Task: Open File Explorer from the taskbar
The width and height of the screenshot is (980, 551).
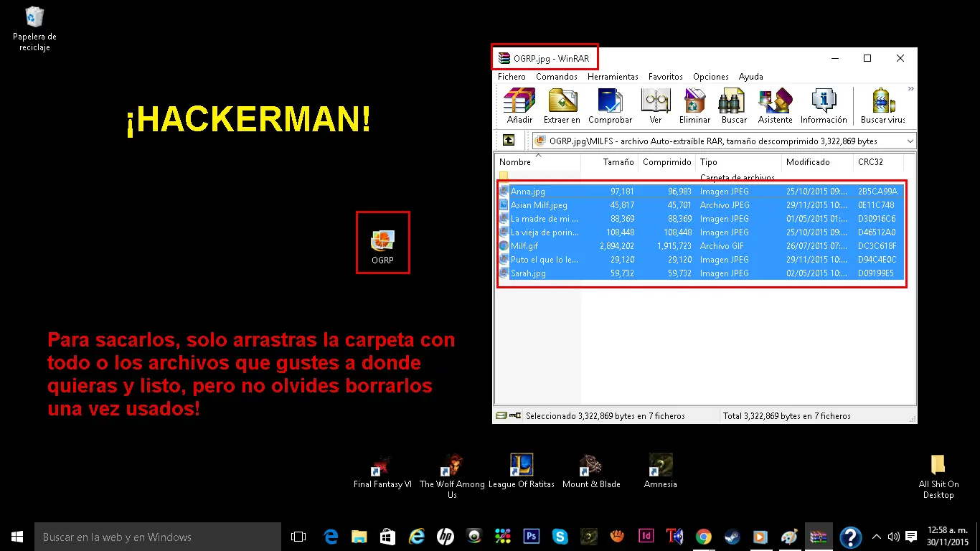Action: 359,537
